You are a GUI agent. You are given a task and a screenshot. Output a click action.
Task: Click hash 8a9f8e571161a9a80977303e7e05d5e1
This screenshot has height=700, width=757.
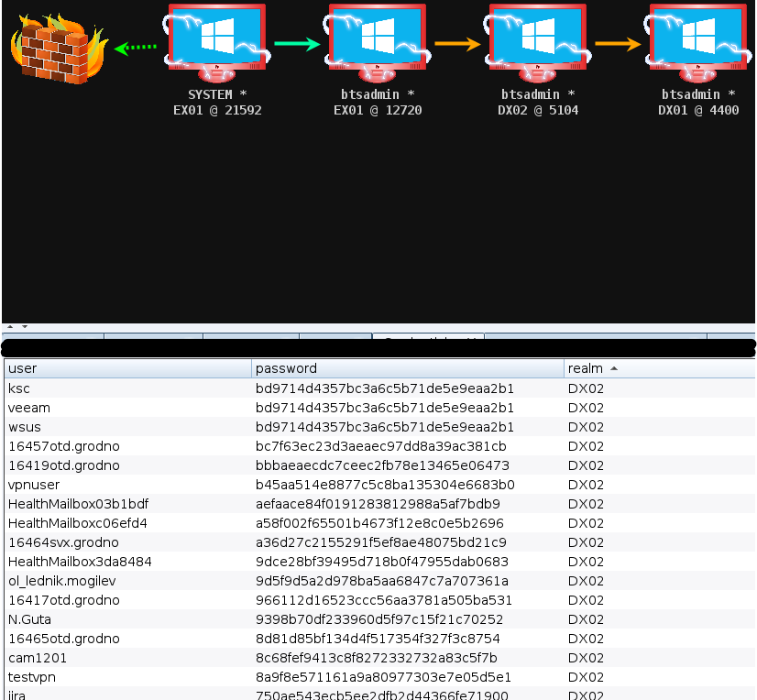point(383,677)
